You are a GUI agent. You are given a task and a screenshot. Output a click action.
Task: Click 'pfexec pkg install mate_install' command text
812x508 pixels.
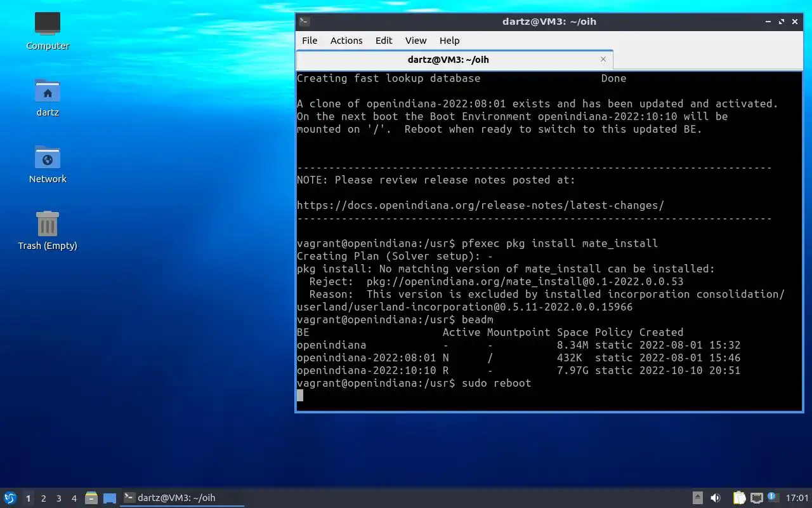[x=560, y=243]
